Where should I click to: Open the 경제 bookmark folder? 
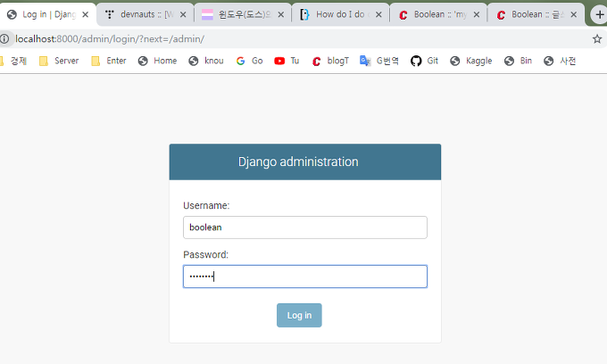coord(14,61)
